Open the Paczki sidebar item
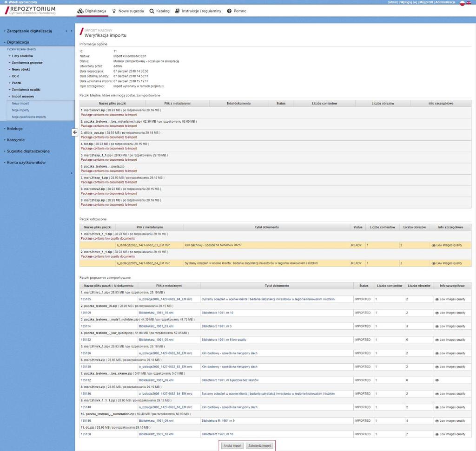This screenshot has width=476, height=451. (x=16, y=83)
